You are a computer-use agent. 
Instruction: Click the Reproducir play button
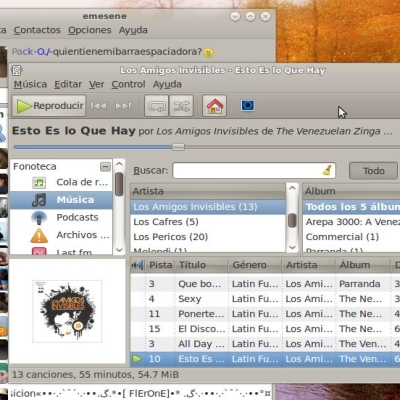point(49,106)
